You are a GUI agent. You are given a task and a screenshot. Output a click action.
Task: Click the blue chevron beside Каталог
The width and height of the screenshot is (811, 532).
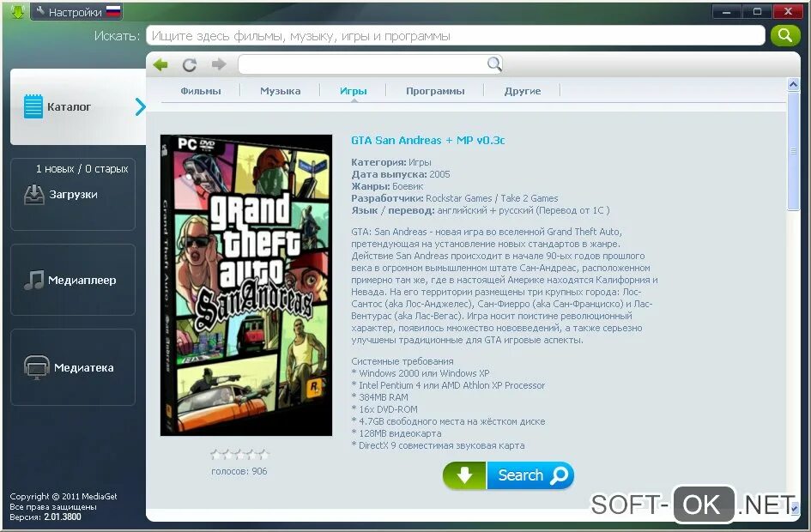pos(140,106)
